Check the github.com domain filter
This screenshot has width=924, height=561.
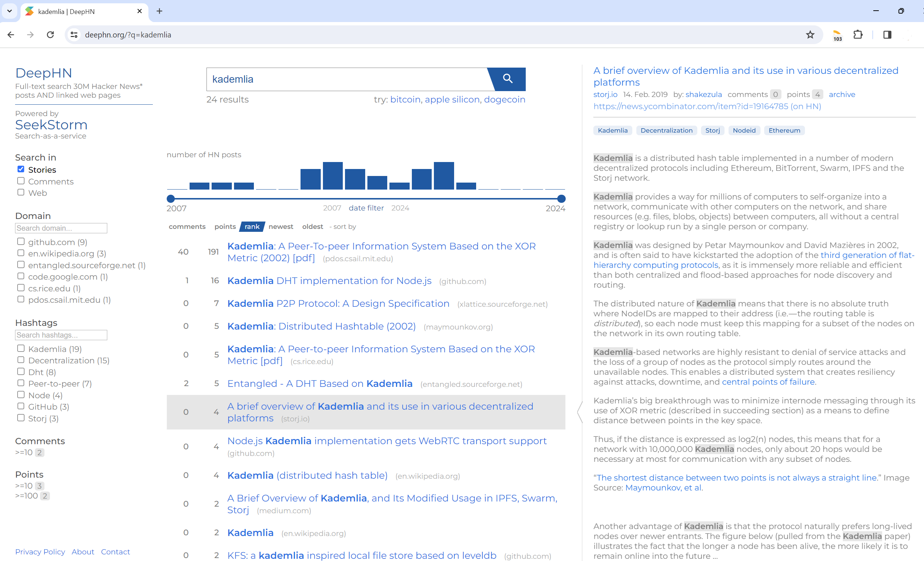pos(21,242)
